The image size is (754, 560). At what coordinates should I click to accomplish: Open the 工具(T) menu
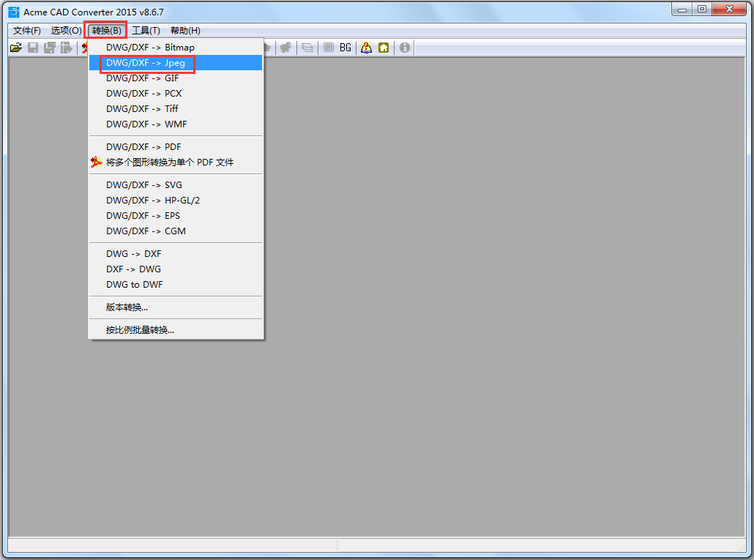click(146, 30)
